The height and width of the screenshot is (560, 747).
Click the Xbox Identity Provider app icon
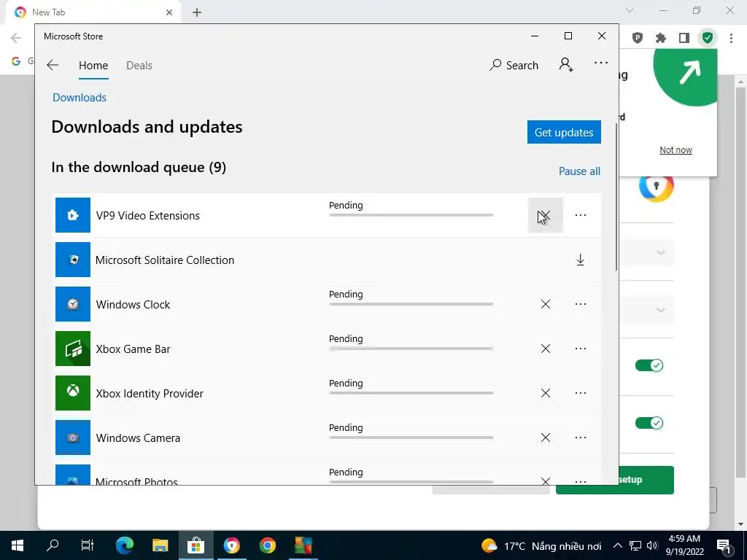[x=73, y=393]
